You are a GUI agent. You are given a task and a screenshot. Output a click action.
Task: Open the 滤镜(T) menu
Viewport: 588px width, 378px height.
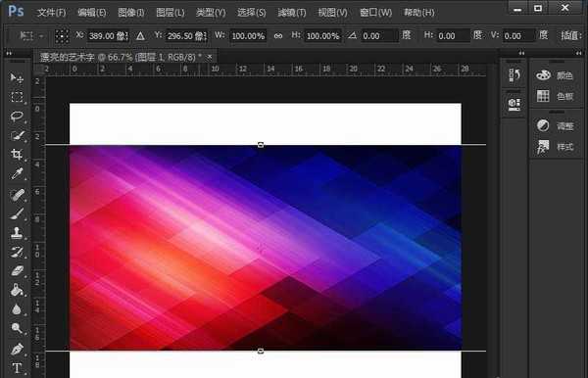click(x=292, y=13)
